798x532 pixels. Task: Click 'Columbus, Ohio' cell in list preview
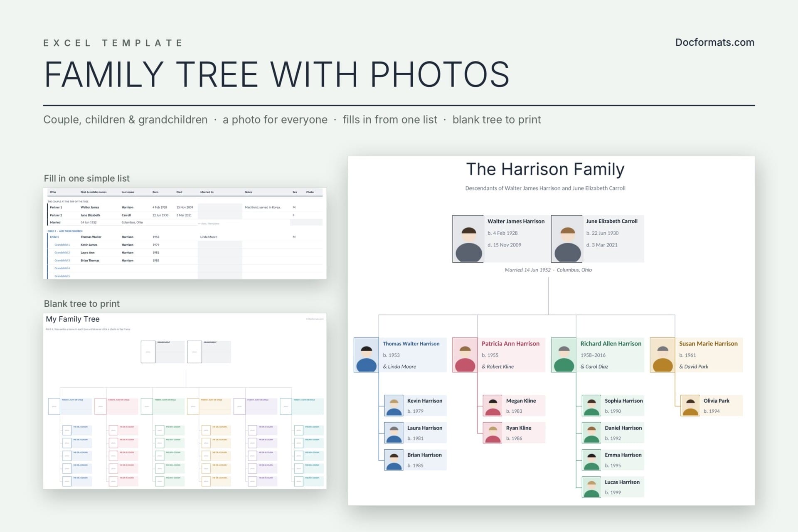(132, 222)
